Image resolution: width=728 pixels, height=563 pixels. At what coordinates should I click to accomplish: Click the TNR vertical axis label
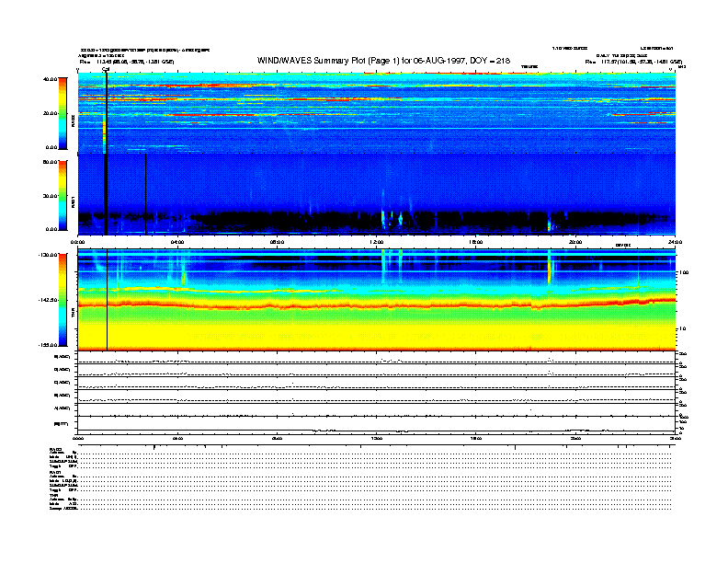click(73, 314)
